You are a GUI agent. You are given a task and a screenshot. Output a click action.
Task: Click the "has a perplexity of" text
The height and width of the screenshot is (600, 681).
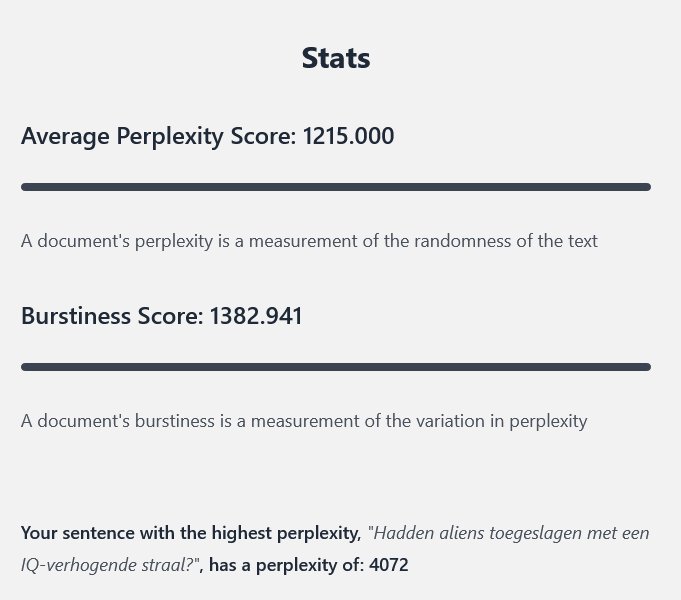(287, 565)
